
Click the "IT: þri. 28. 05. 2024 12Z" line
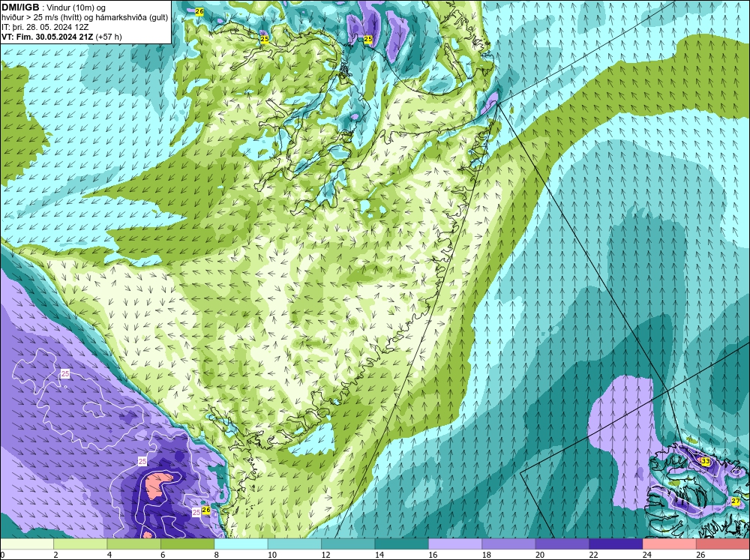coord(45,27)
